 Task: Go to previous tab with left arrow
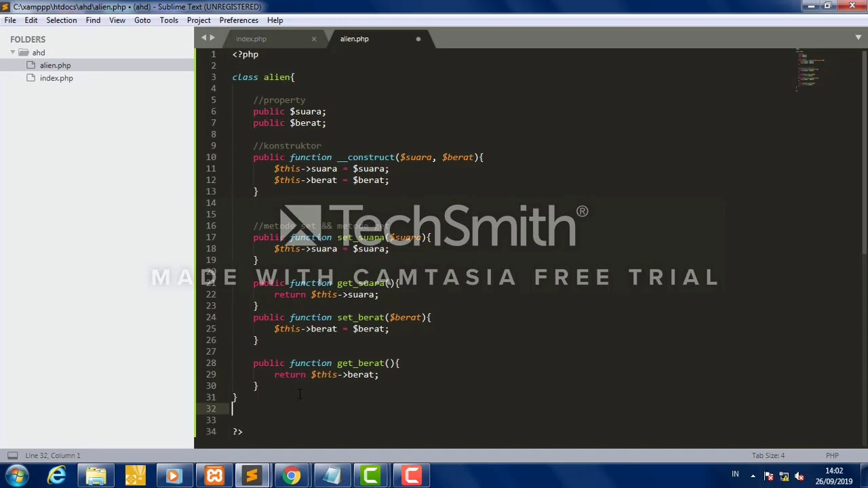pyautogui.click(x=203, y=39)
